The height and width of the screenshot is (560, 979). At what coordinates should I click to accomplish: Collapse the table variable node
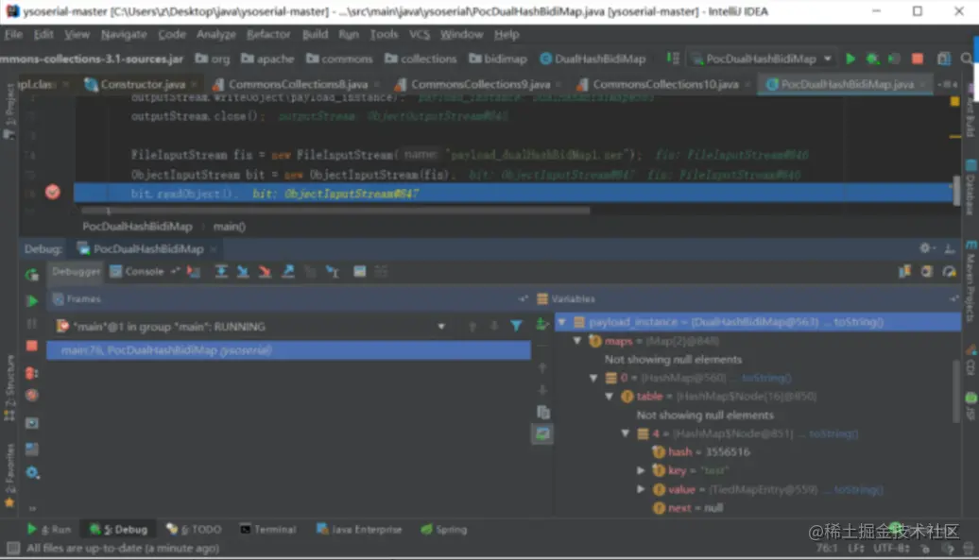point(610,396)
